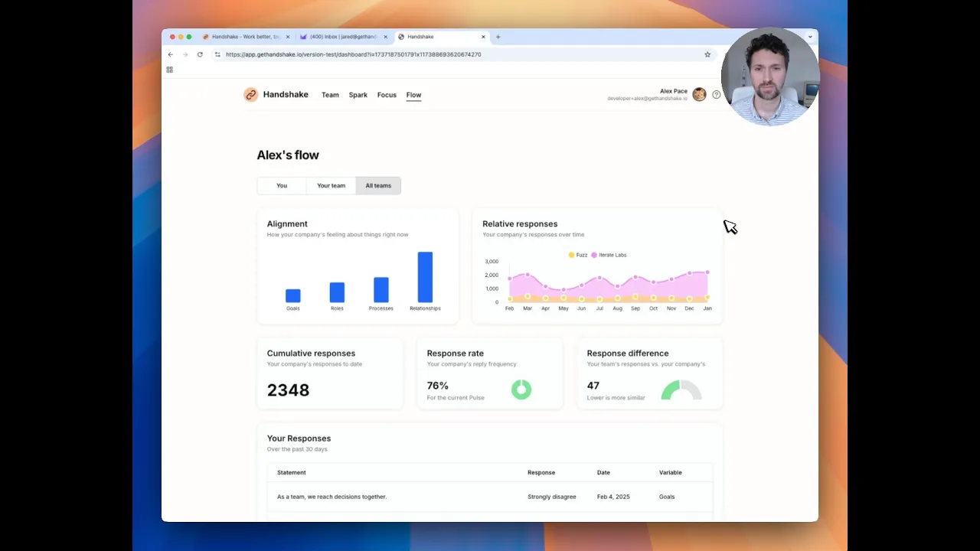The height and width of the screenshot is (551, 980).
Task: Select the 'All teams' view toggle
Action: click(x=378, y=185)
